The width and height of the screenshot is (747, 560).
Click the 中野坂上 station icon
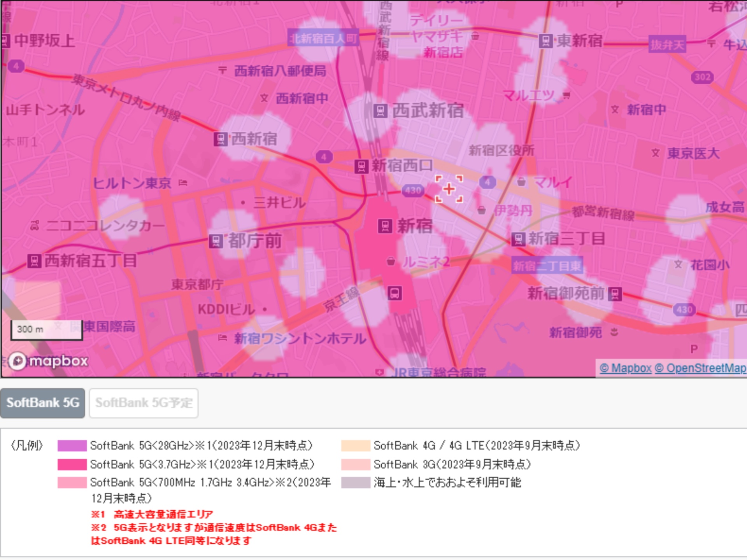5,41
